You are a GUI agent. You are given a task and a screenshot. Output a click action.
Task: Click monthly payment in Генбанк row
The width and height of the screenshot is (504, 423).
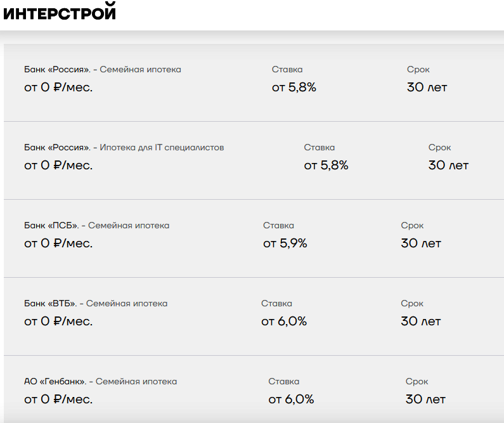click(x=58, y=400)
